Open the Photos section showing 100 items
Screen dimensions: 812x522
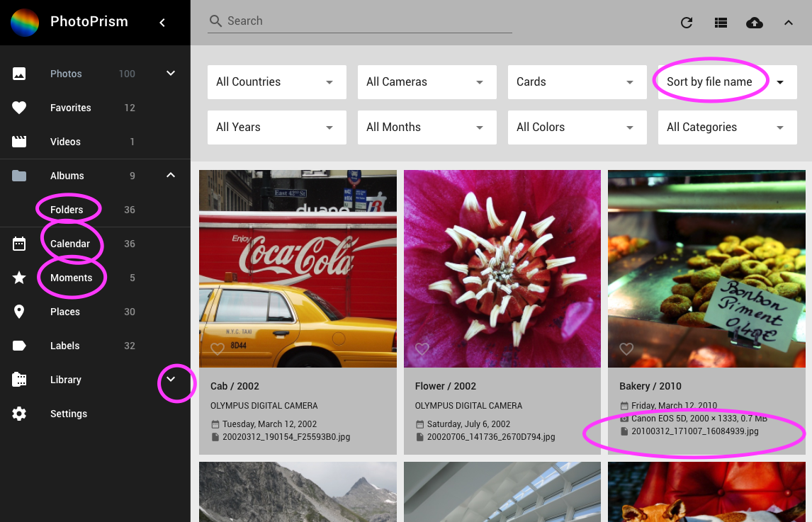(x=66, y=74)
